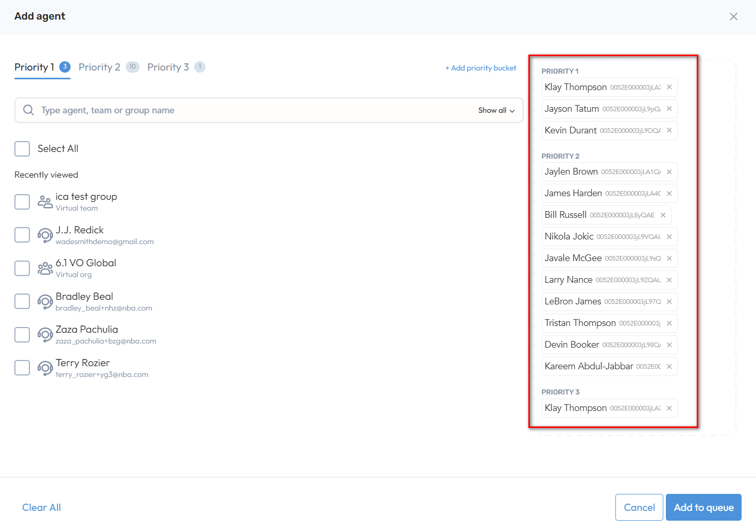Remove Devin Booker from the list
The width and height of the screenshot is (756, 532).
click(x=669, y=345)
